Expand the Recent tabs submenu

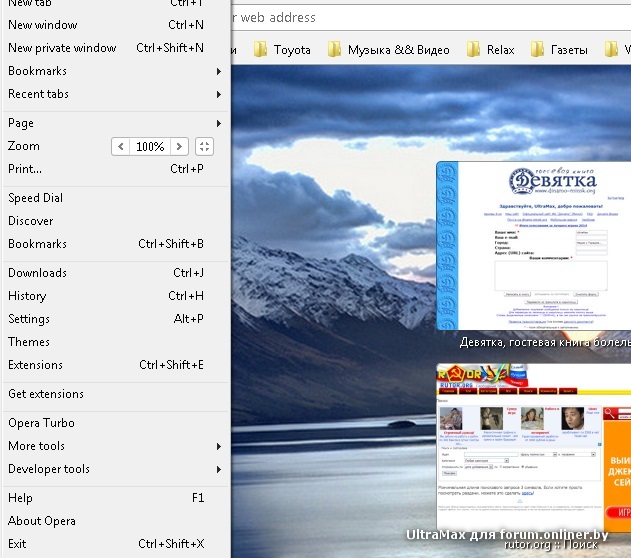pyautogui.click(x=115, y=94)
